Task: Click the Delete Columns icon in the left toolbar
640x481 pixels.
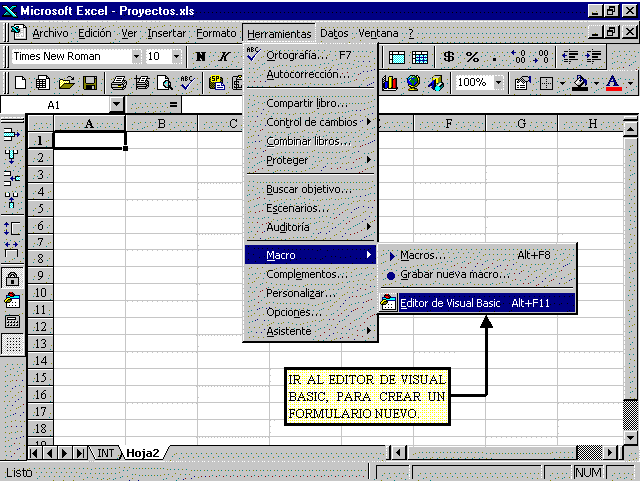Action: click(12, 200)
